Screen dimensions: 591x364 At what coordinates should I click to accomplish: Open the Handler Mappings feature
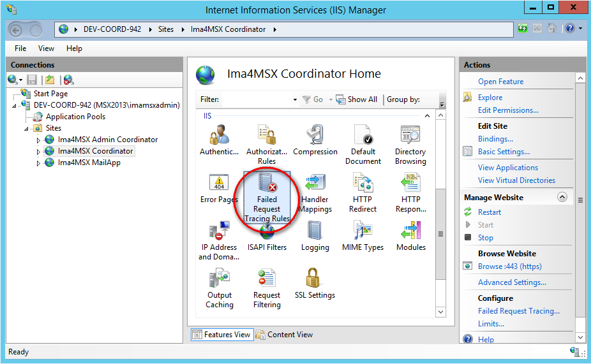315,193
